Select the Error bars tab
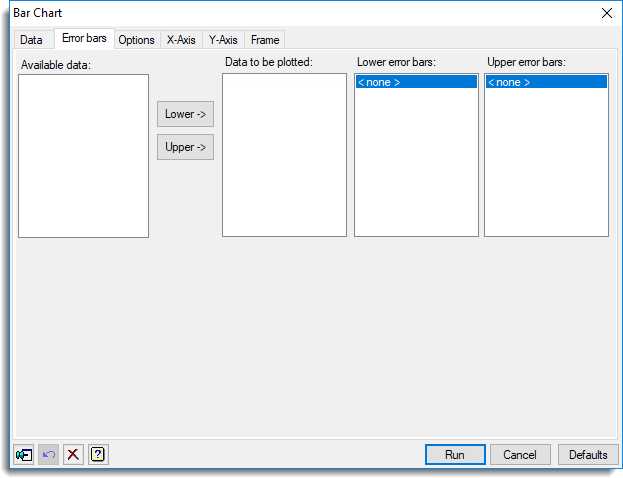Image resolution: width=623 pixels, height=478 pixels. pyautogui.click(x=84, y=39)
